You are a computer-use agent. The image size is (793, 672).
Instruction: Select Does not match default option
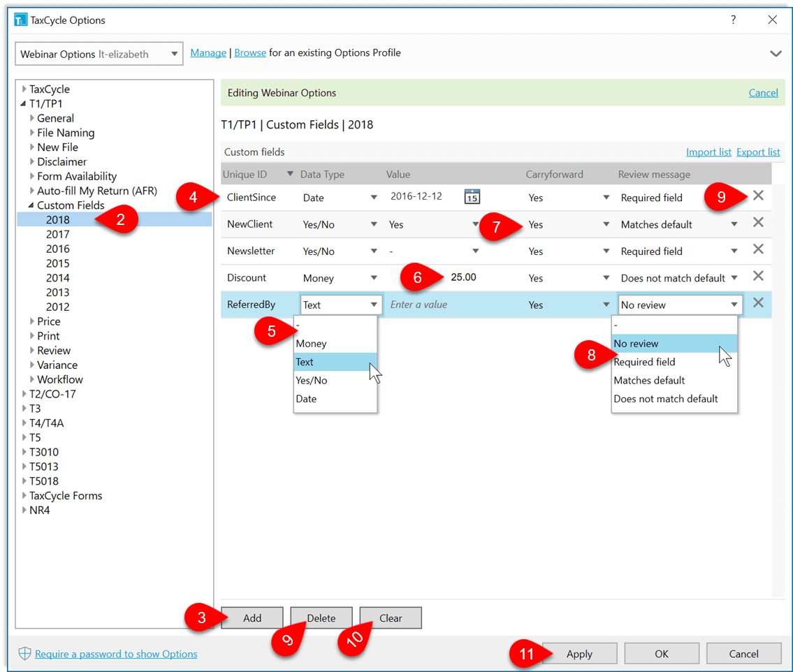coord(674,398)
